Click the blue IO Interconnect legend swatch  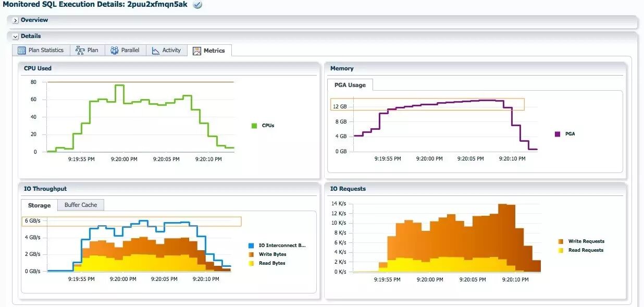pyautogui.click(x=251, y=245)
